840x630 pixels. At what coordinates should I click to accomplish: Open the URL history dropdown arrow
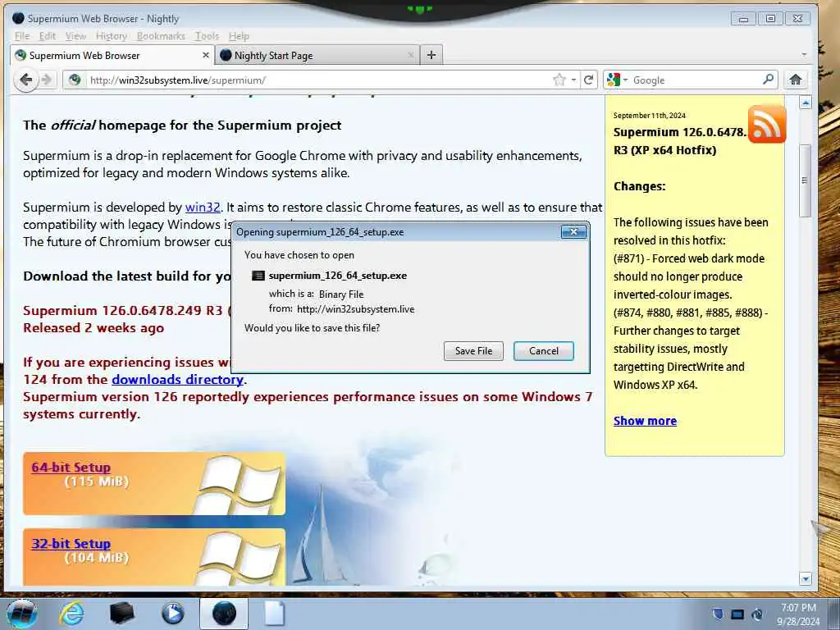(573, 80)
